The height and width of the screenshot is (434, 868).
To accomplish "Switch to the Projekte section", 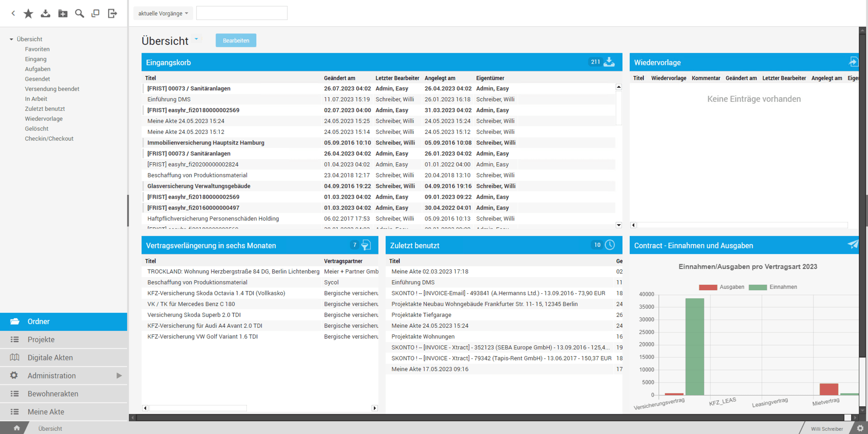I will click(41, 340).
